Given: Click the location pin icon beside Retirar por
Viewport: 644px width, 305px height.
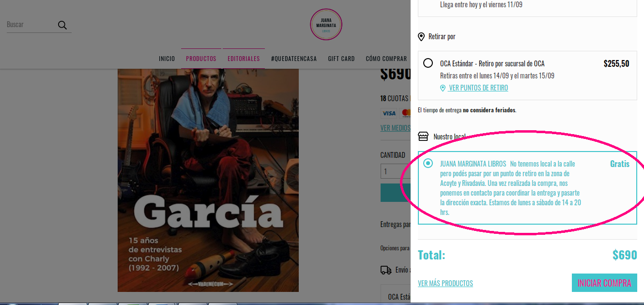Looking at the screenshot, I should 421,37.
